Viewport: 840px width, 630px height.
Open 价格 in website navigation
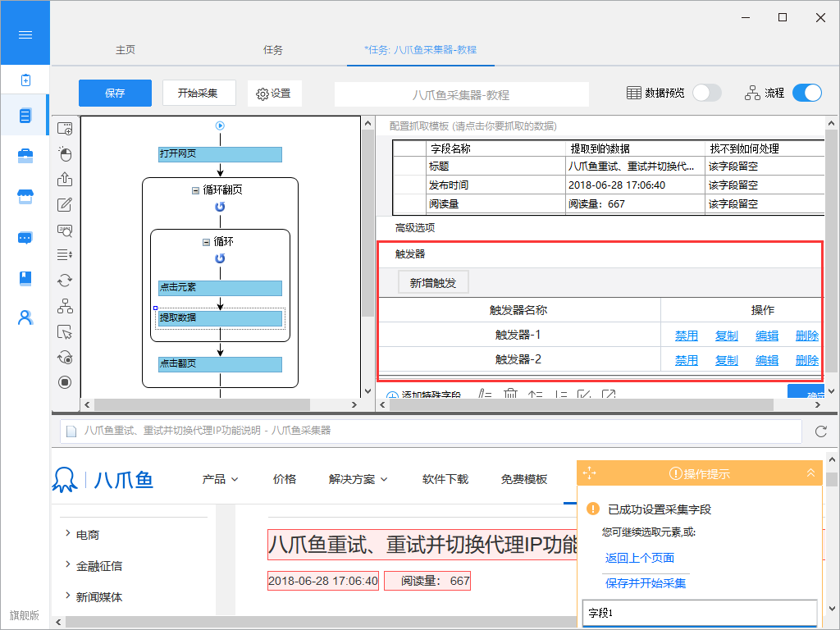coord(284,479)
